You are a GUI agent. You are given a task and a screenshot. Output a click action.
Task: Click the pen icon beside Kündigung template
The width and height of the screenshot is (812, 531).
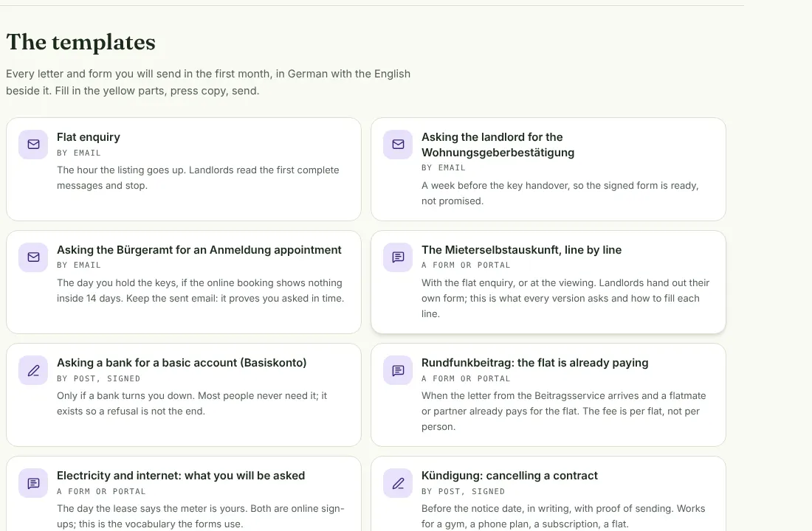[x=398, y=483]
